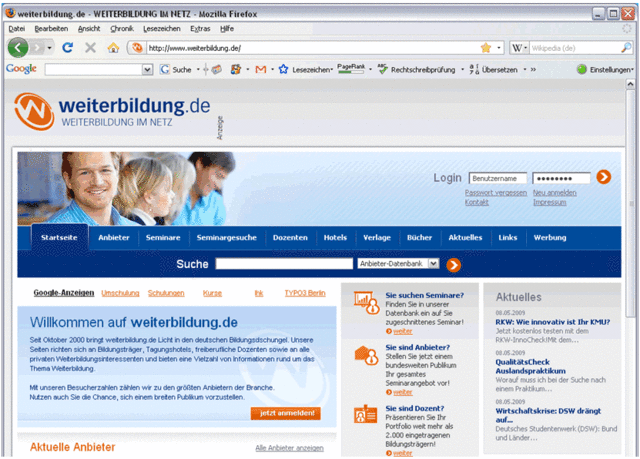Run Rechtschreibprüfung from Google toolbar
Image resolution: width=640 pixels, height=459 pixels.
tap(416, 70)
